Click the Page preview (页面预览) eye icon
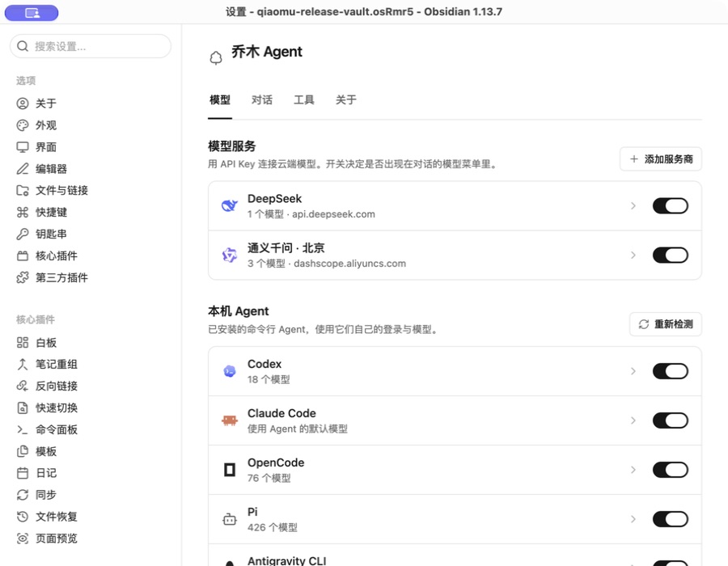728x566 pixels. [23, 539]
